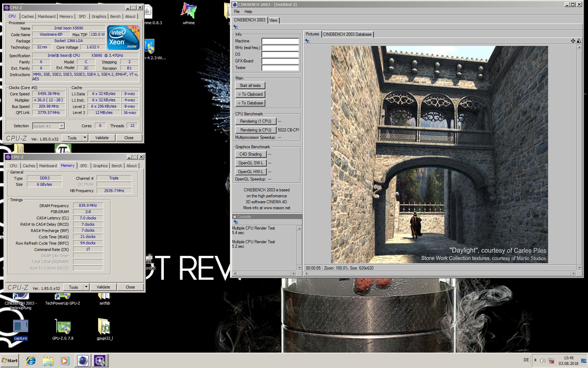Screen dimensions: 588x368
Task: Open the Selection Socket #1 combo box
Action: pyautogui.click(x=48, y=126)
